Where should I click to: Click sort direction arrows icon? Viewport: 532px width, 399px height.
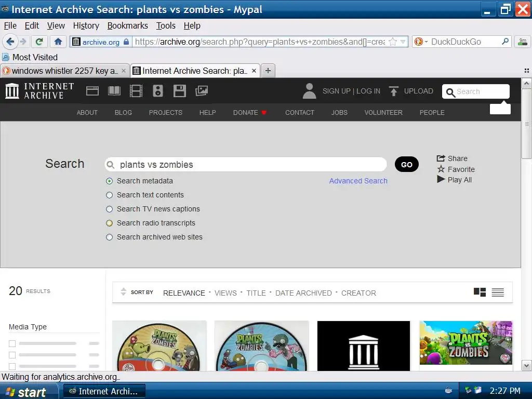[x=124, y=291]
